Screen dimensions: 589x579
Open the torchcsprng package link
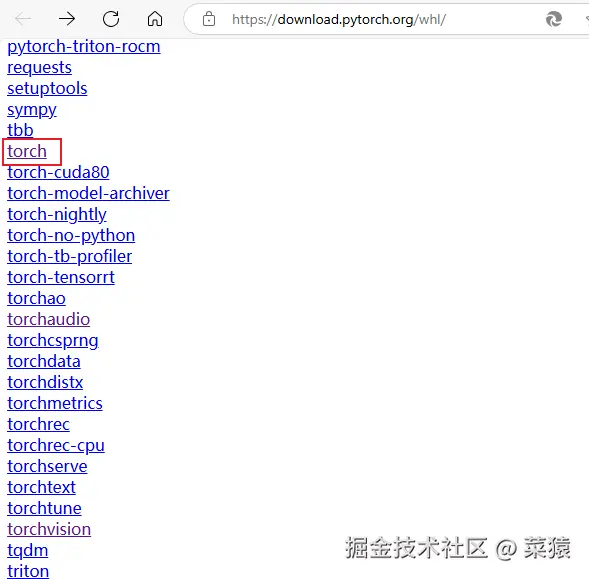[53, 340]
